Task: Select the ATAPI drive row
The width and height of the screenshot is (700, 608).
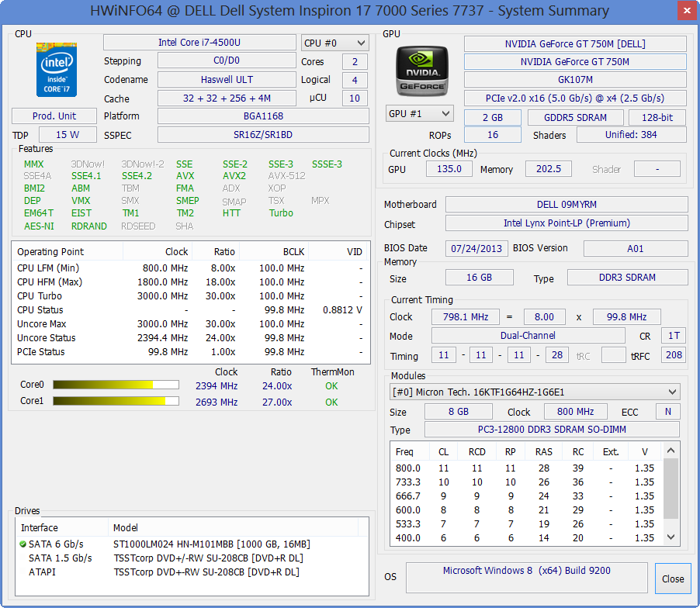Action: [42, 572]
